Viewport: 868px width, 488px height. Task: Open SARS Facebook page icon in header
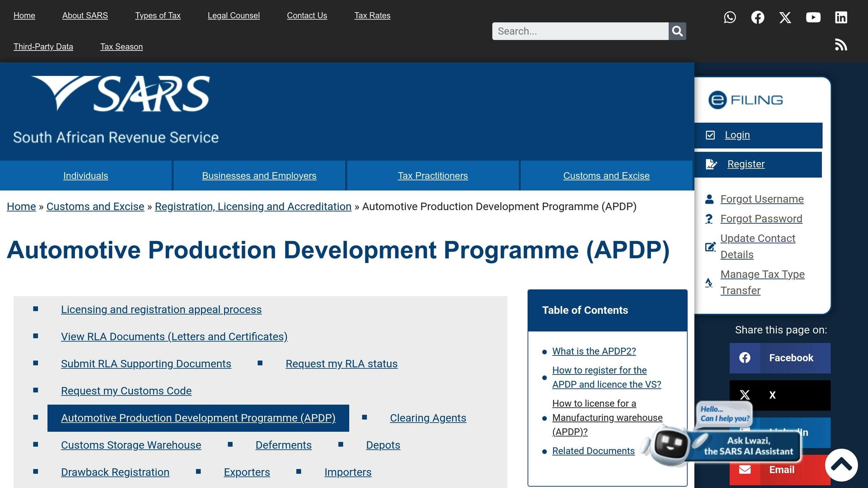(757, 17)
